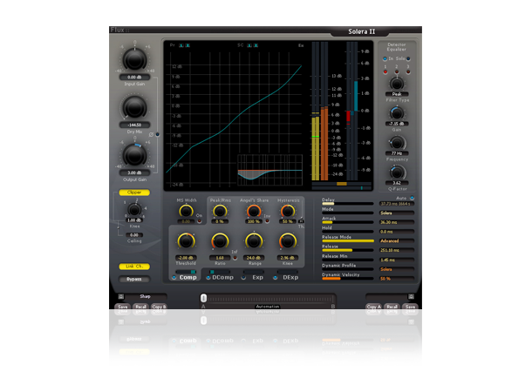This screenshot has height=392, width=532.
Task: Click the Pr right channel R icon
Action: pyautogui.click(x=188, y=45)
